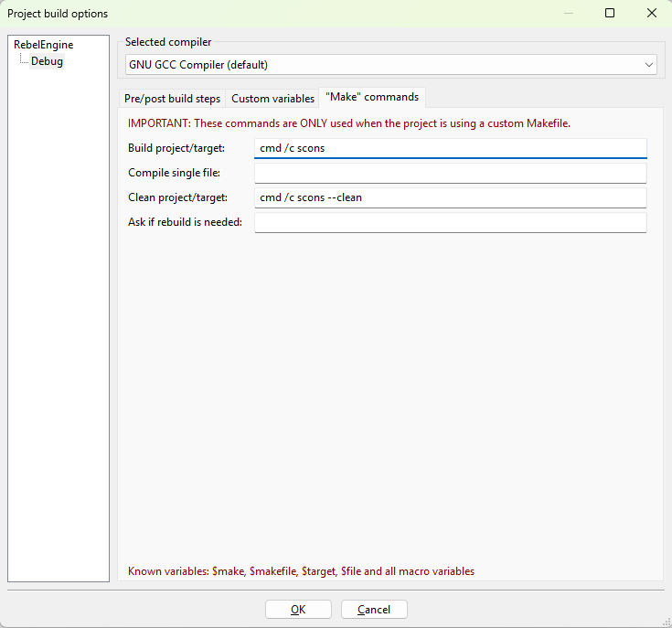This screenshot has height=628, width=672.
Task: Click the Ask if rebuild is needed label
Action: click(185, 222)
